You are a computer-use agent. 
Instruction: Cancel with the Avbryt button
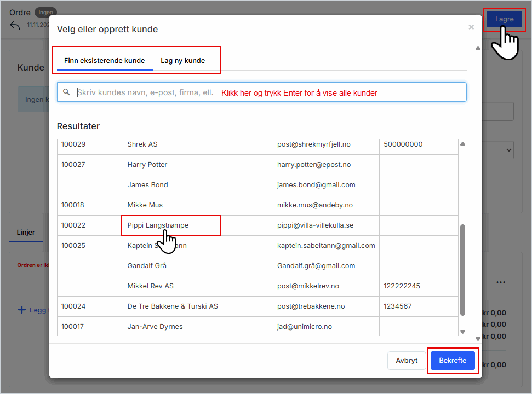point(407,361)
